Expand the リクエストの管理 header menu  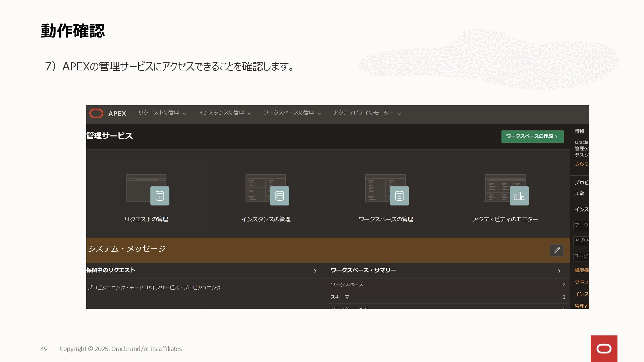pyautogui.click(x=162, y=113)
